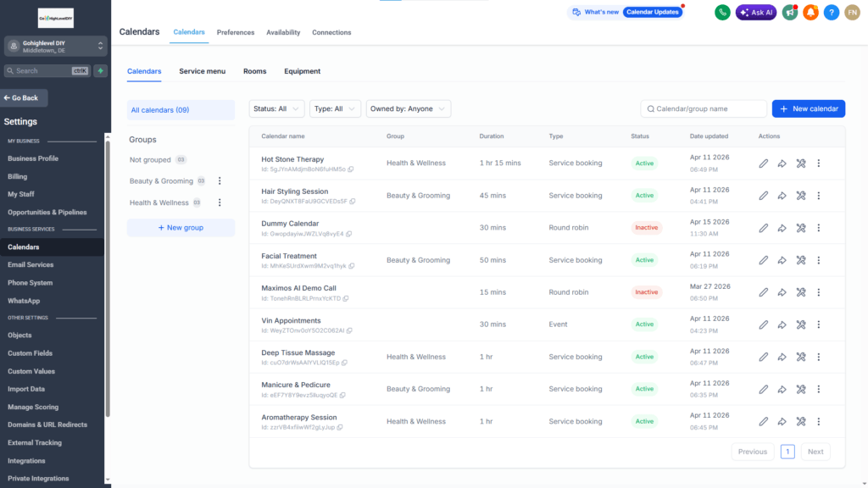The height and width of the screenshot is (488, 868).
Task: Expand the Owned by: Anyone dropdown
Action: [408, 109]
